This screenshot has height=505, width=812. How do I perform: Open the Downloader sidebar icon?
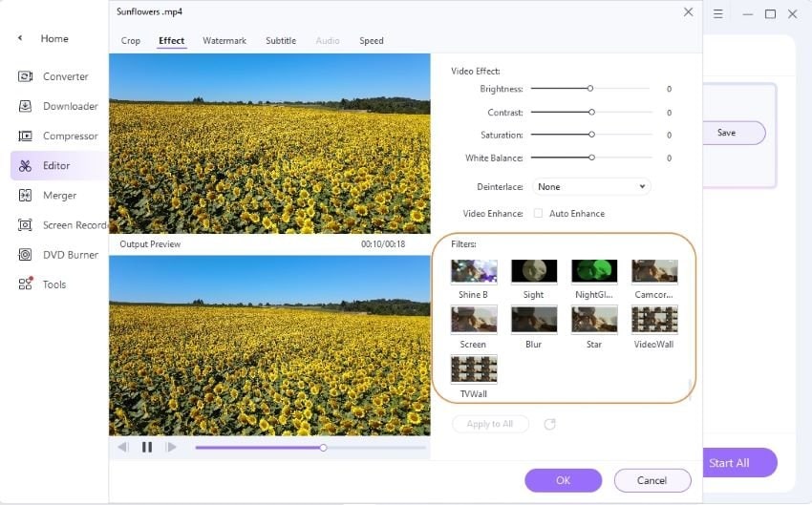tap(25, 106)
